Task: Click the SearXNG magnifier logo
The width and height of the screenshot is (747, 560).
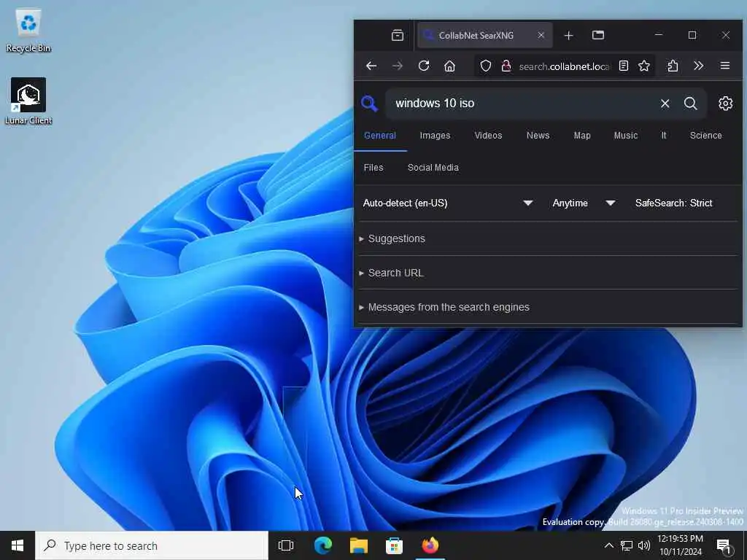Action: (x=369, y=104)
